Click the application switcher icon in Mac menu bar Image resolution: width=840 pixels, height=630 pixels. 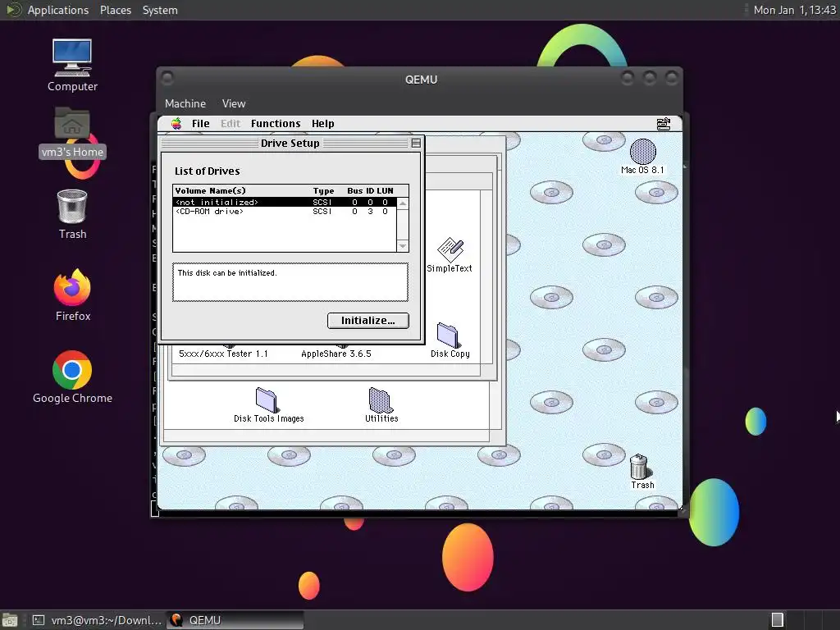663,124
